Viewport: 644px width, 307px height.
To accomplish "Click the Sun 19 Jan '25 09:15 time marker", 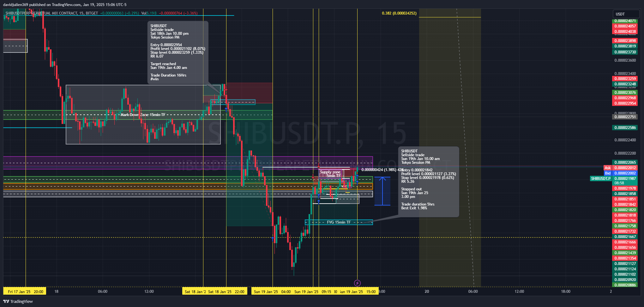I will tap(313, 292).
